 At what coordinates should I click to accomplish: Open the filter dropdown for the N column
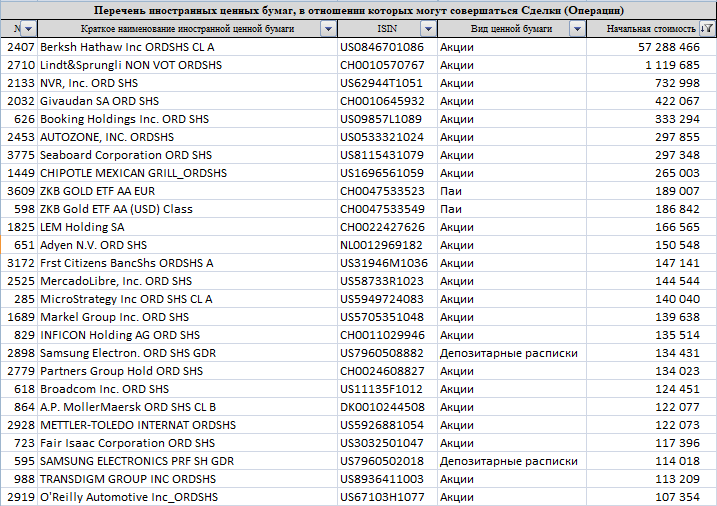click(28, 29)
